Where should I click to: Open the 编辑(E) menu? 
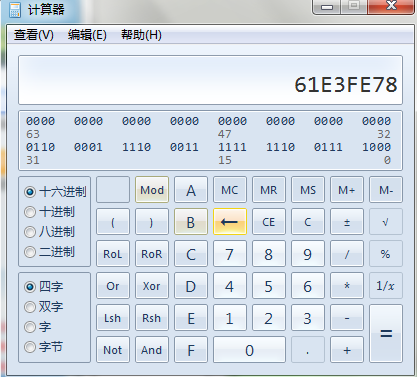pos(87,35)
